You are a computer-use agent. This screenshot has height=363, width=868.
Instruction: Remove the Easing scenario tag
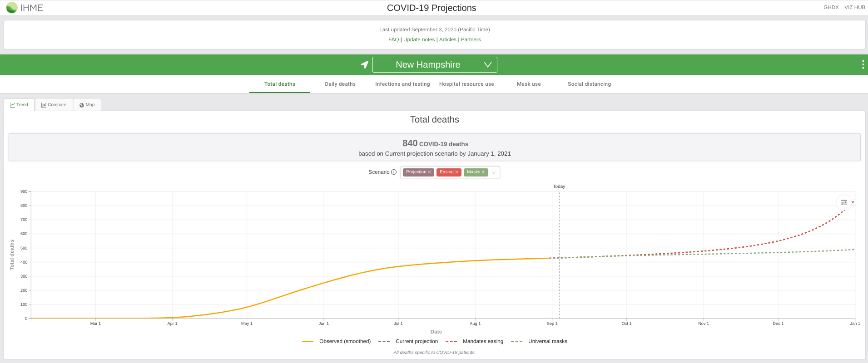click(456, 172)
